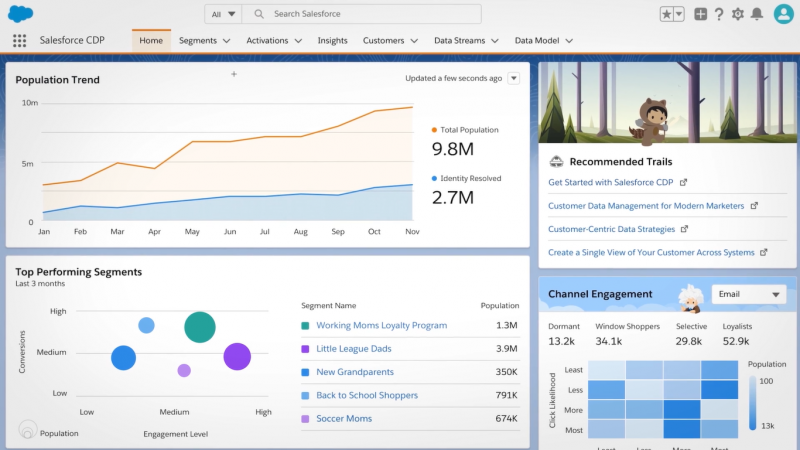Viewport: 800px width, 450px height.
Task: Select the large teal bubble in chart
Action: click(200, 327)
